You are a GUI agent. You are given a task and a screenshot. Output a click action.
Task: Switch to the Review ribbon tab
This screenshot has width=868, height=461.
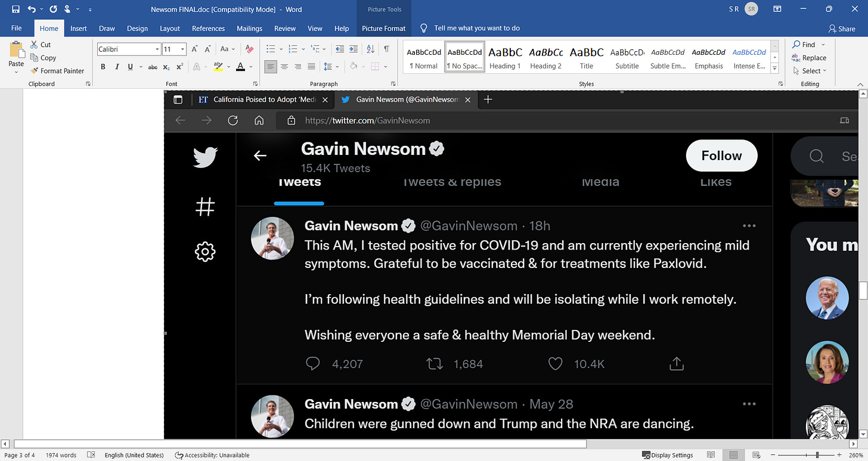(285, 28)
